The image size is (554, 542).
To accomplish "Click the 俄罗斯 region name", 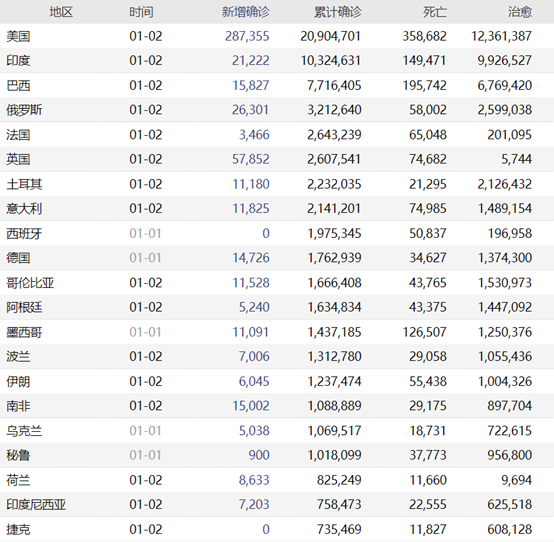I will [24, 110].
